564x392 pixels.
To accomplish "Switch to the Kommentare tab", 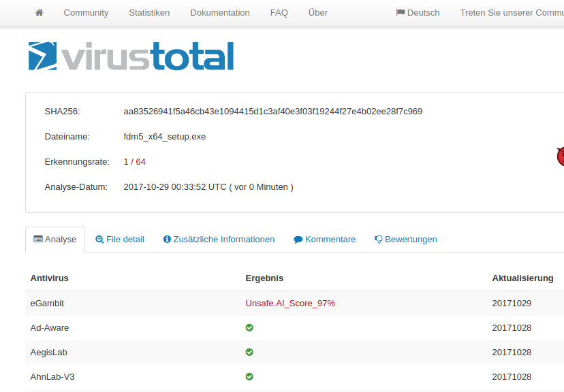I will click(x=324, y=240).
